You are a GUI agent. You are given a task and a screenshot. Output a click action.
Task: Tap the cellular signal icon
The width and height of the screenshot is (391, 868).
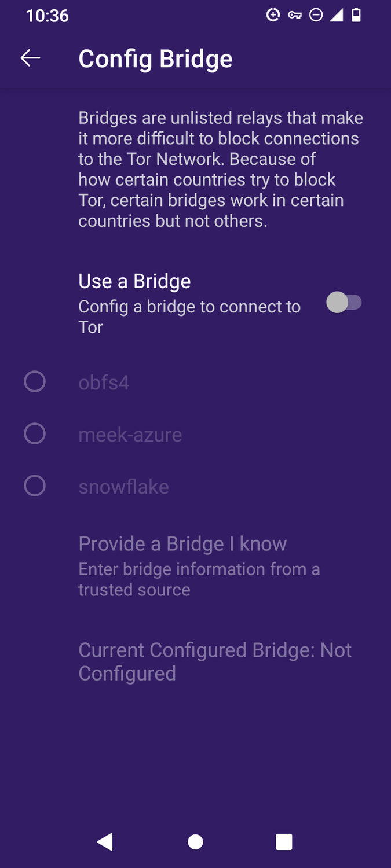(x=335, y=15)
